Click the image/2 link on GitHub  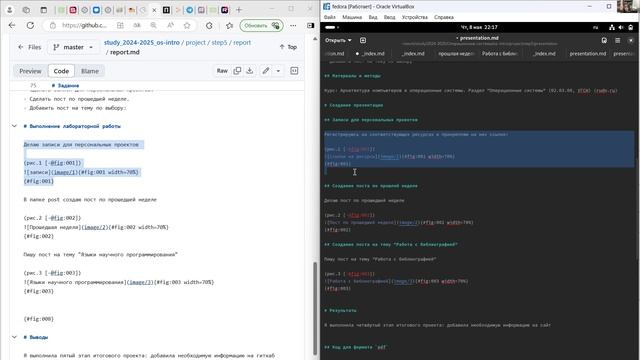point(94,227)
